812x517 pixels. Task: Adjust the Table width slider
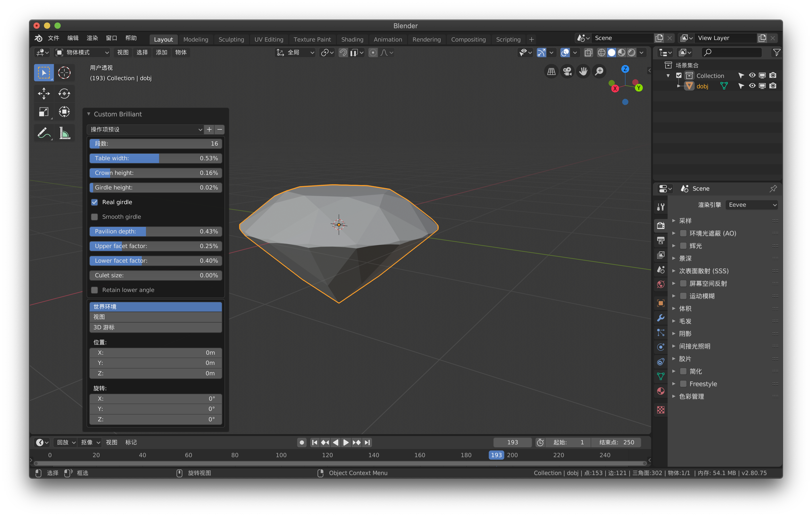[155, 158]
